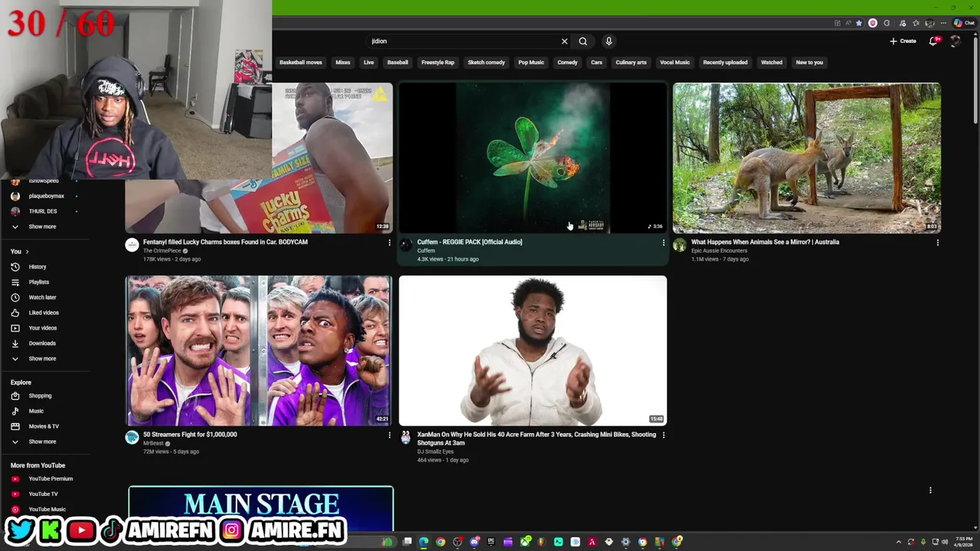This screenshot has width=980, height=551.
Task: Open Epic Games launcher in taskbar
Action: 491,542
